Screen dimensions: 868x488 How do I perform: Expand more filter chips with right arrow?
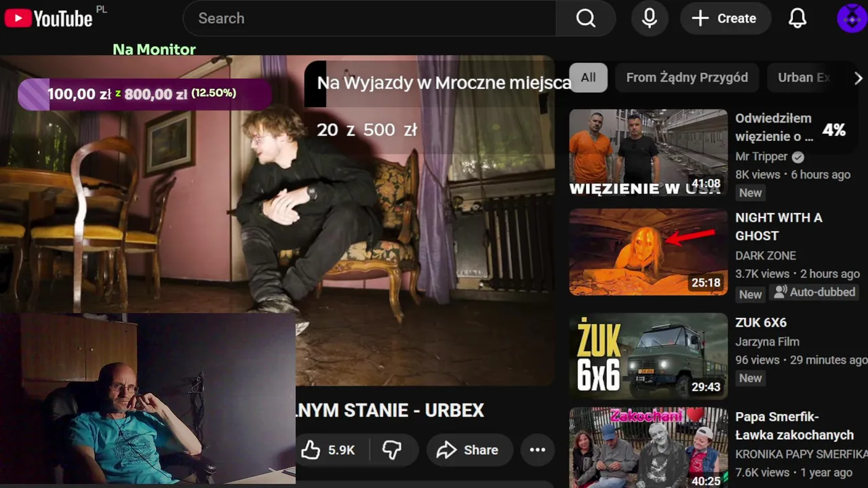pyautogui.click(x=858, y=78)
